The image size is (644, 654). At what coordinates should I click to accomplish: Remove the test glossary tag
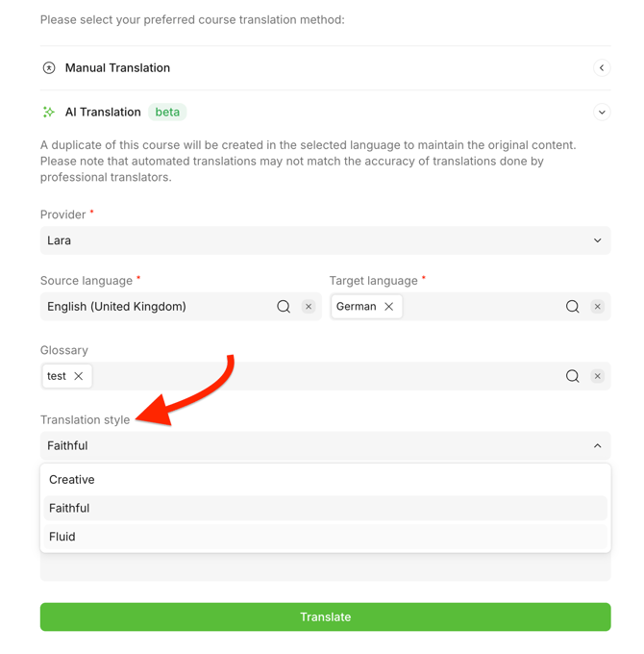[79, 376]
